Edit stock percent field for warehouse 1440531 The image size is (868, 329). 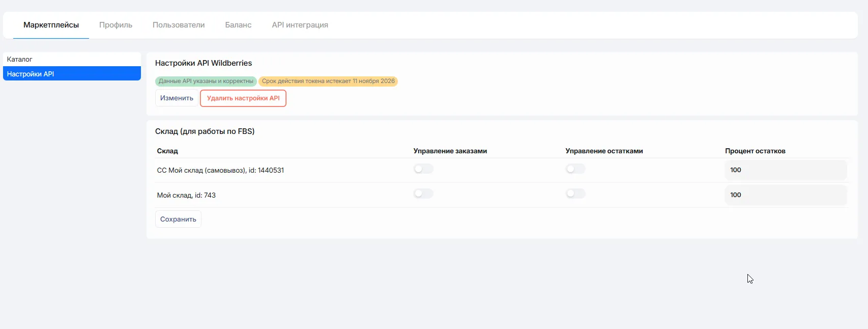(x=786, y=170)
